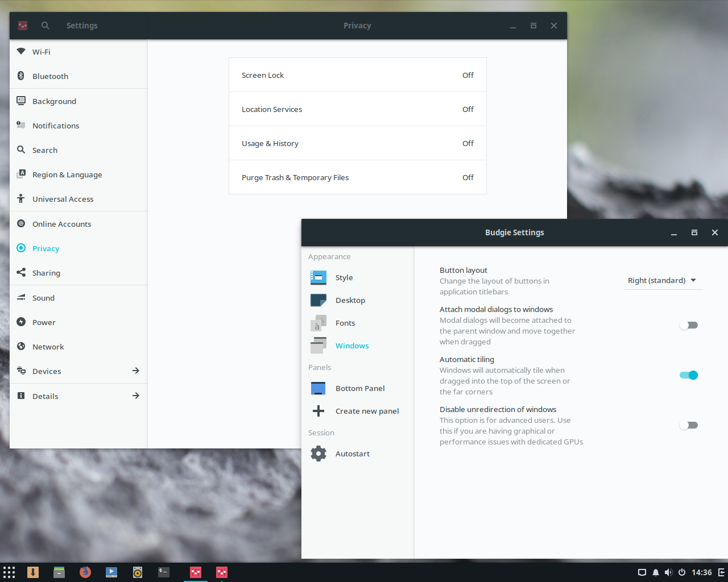Click the Online Accounts icon
Image resolution: width=728 pixels, height=582 pixels.
(21, 223)
